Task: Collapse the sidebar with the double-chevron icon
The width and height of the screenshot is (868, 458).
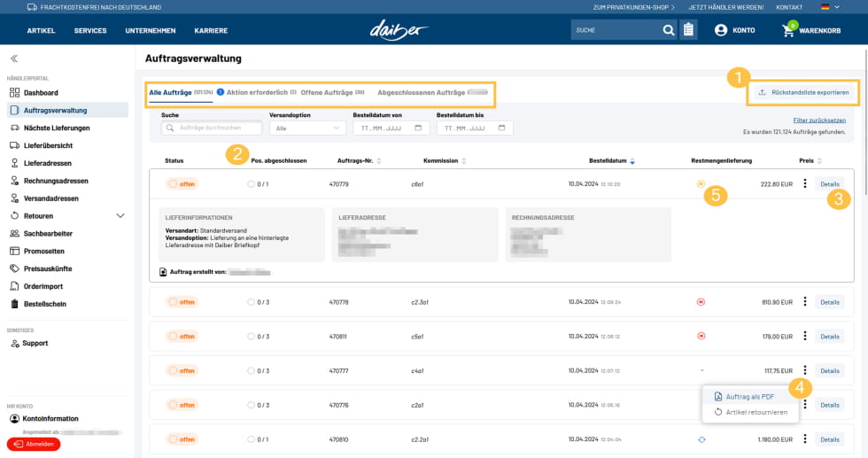Action: click(x=14, y=58)
